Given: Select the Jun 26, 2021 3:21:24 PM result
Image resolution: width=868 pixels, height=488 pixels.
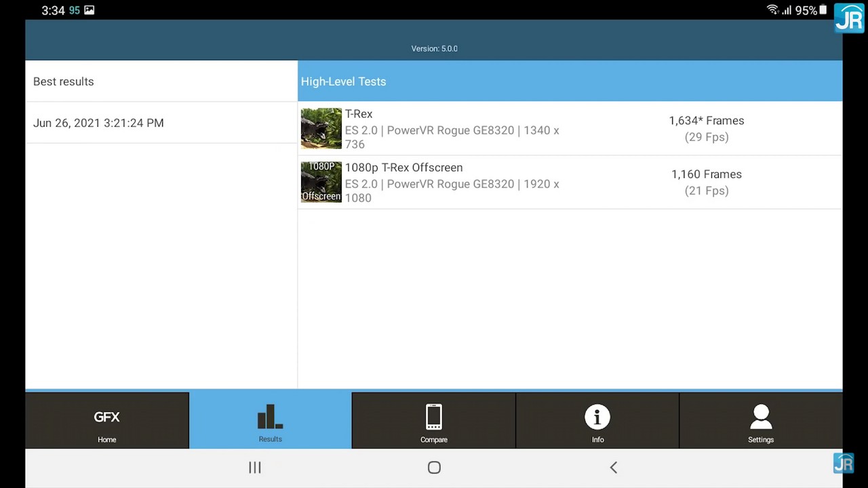Looking at the screenshot, I should pos(161,123).
